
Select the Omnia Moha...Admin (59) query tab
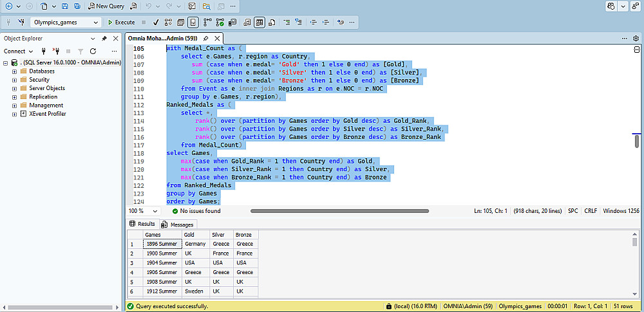pos(162,38)
